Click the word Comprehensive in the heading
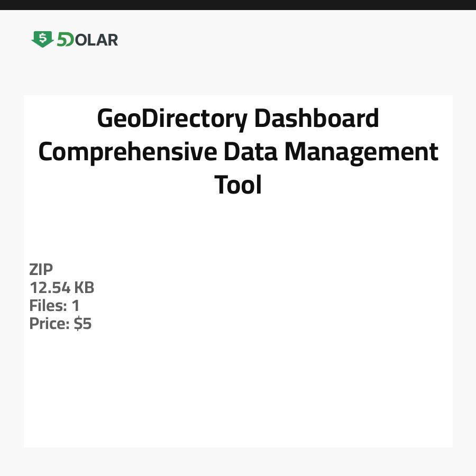This screenshot has height=476, width=476. [127, 152]
